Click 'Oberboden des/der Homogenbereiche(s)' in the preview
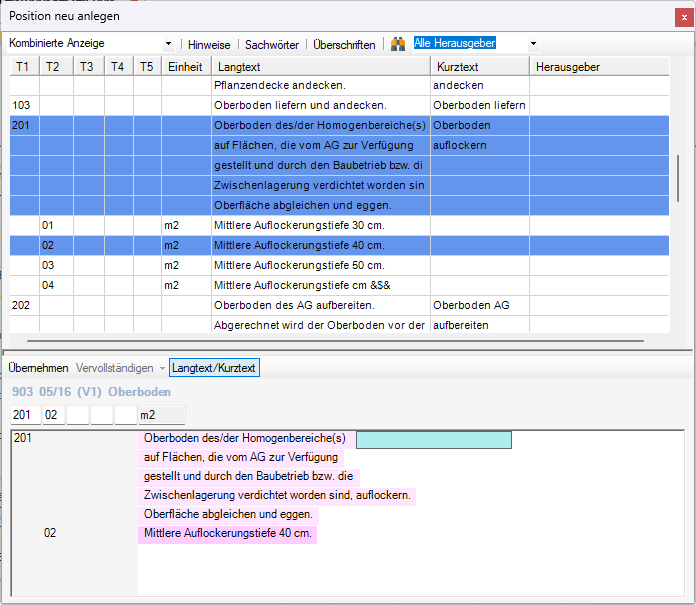Viewport: 696px width, 605px height. click(x=245, y=438)
